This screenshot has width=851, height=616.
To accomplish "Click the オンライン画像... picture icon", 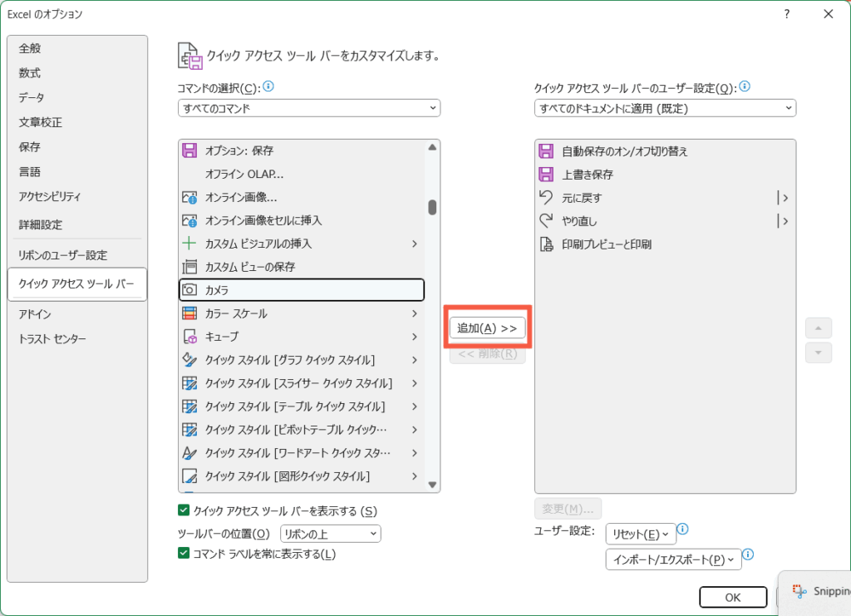I will click(x=189, y=197).
